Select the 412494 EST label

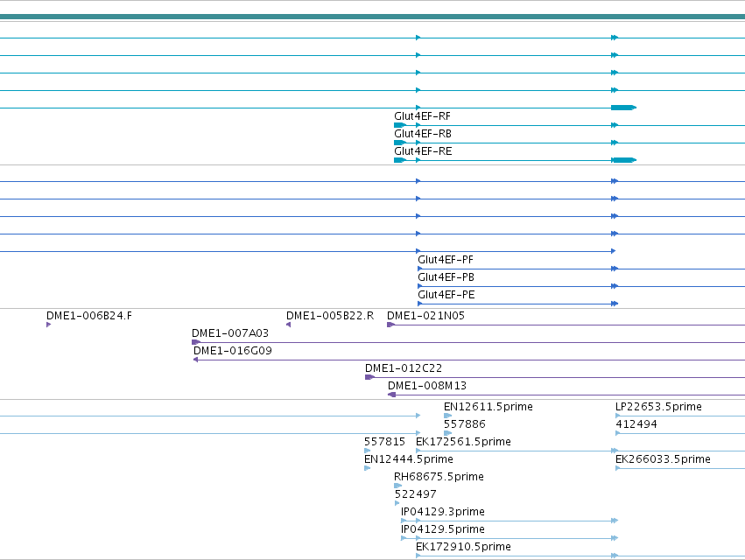pyautogui.click(x=636, y=424)
